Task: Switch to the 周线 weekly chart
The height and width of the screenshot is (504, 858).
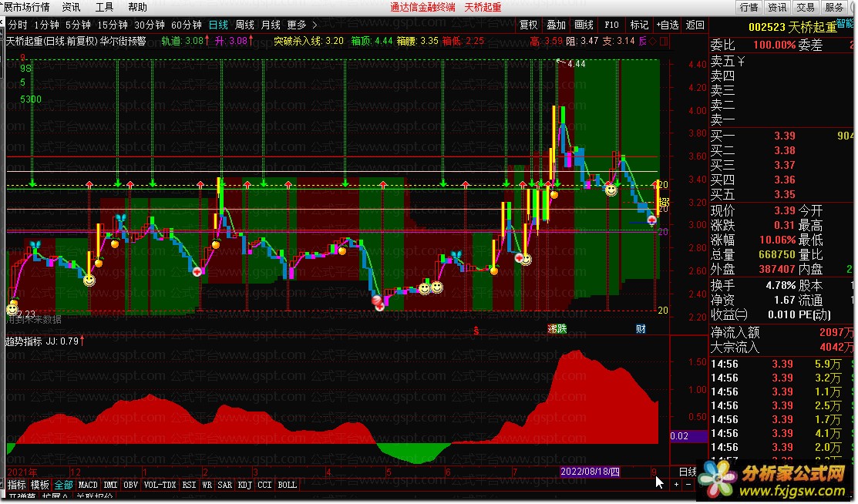Action: click(x=244, y=25)
